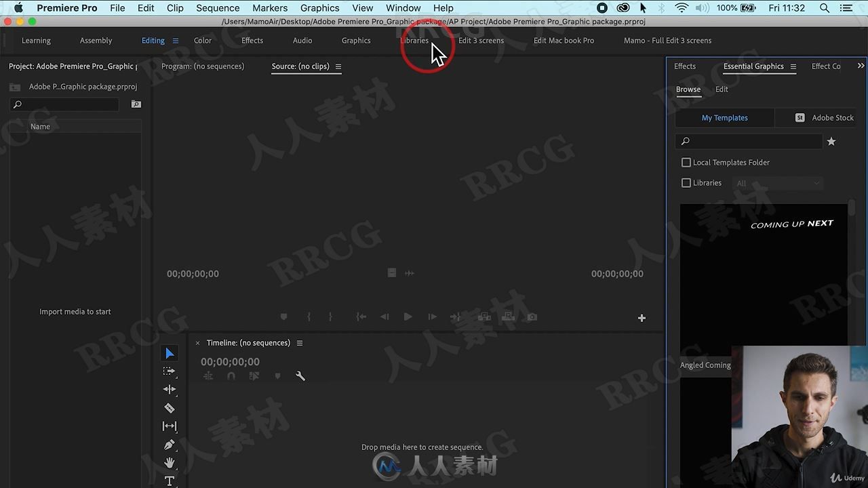The height and width of the screenshot is (488, 868).
Task: Close the Timeline panel tab
Action: coord(198,343)
